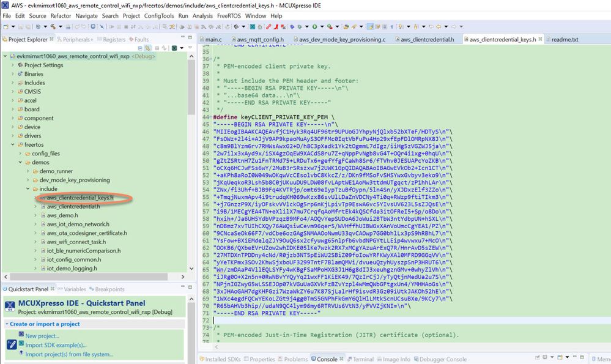611x364 pixels.
Task: Collapse the include folder
Action: [28, 188]
